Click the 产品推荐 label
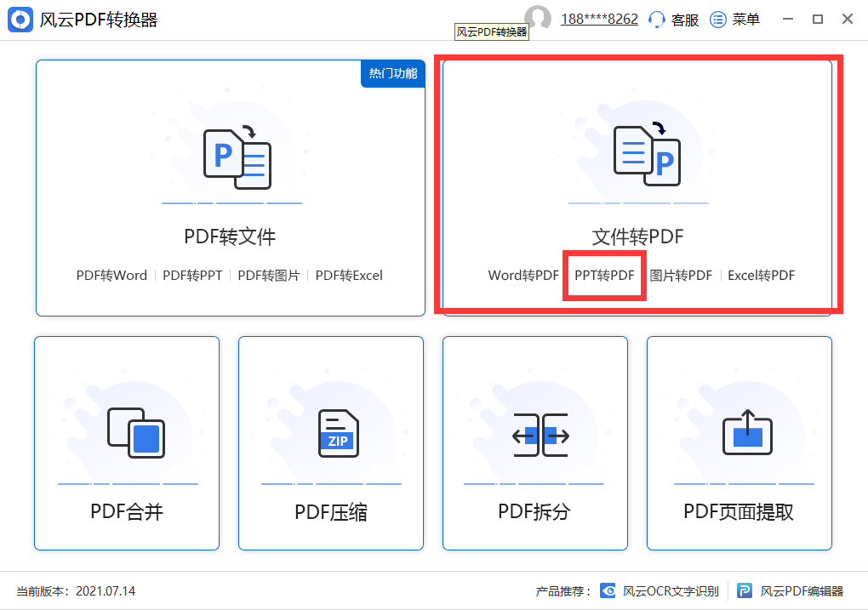The height and width of the screenshot is (610, 868). [x=563, y=591]
